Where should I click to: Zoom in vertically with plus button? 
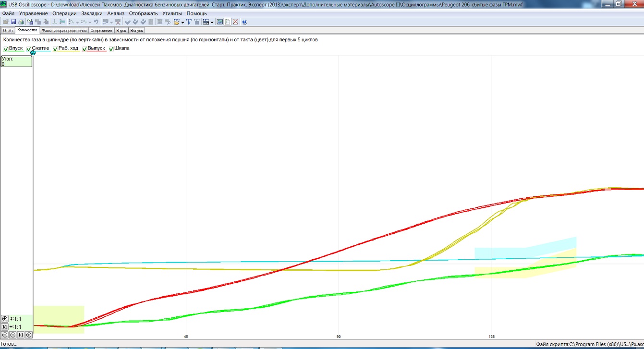tap(5, 319)
